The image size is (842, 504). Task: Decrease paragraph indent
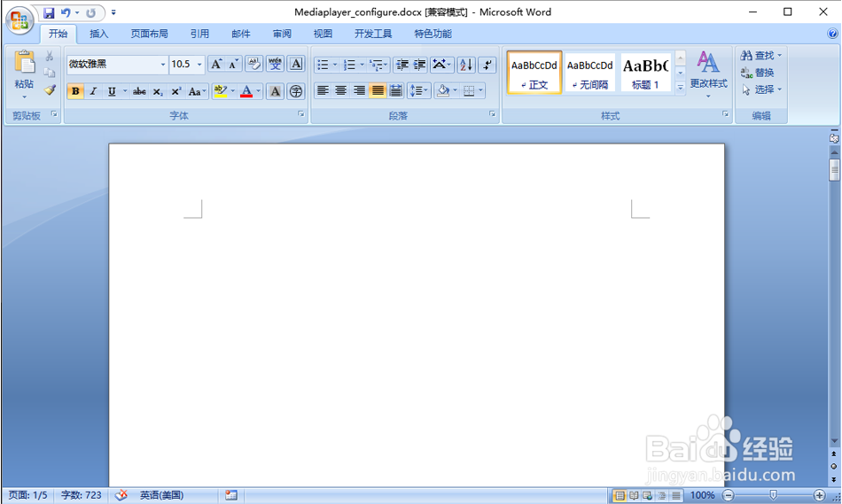point(402,65)
